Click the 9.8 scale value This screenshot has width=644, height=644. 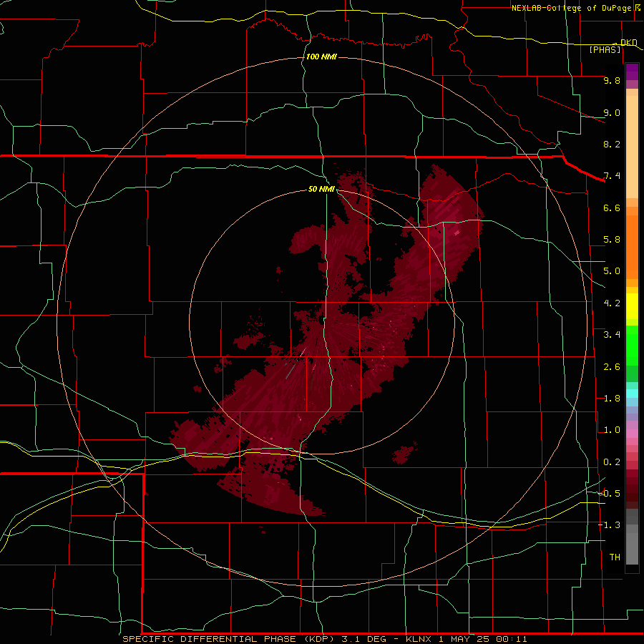pyautogui.click(x=612, y=80)
